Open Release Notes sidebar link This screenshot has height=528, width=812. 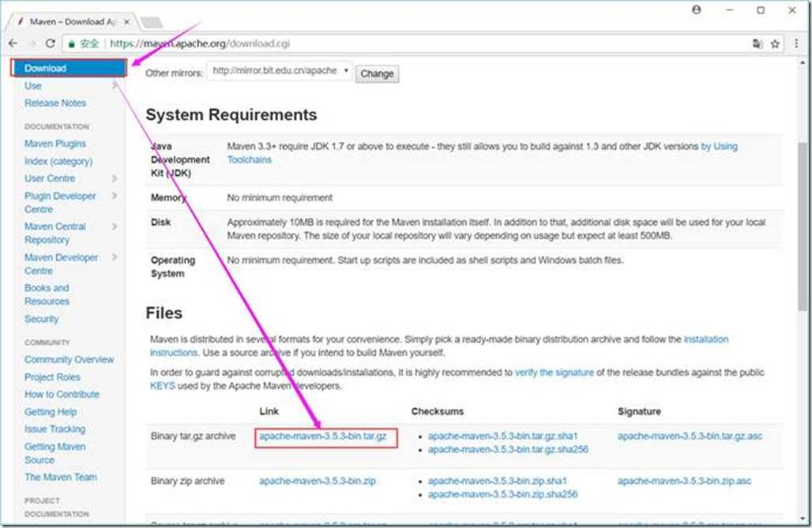[x=55, y=103]
